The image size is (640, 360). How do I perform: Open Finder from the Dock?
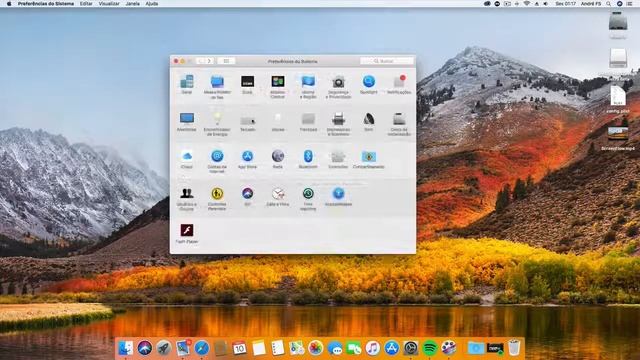click(125, 348)
